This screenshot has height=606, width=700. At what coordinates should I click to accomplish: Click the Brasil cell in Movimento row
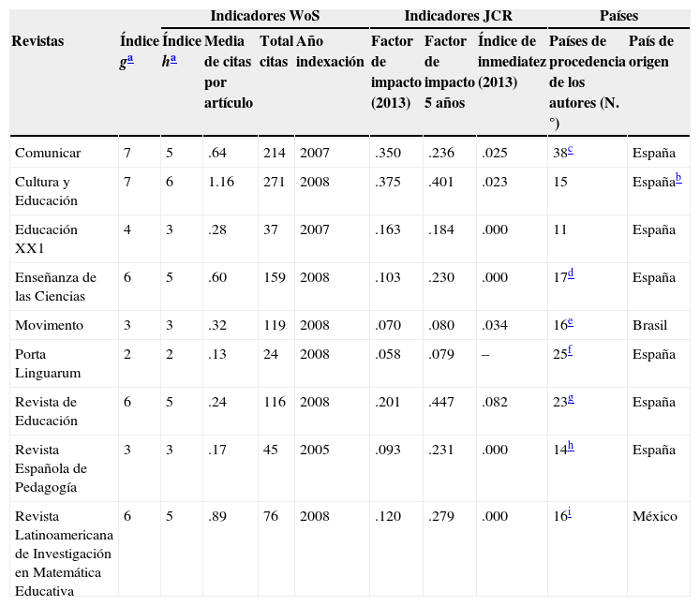tap(649, 326)
